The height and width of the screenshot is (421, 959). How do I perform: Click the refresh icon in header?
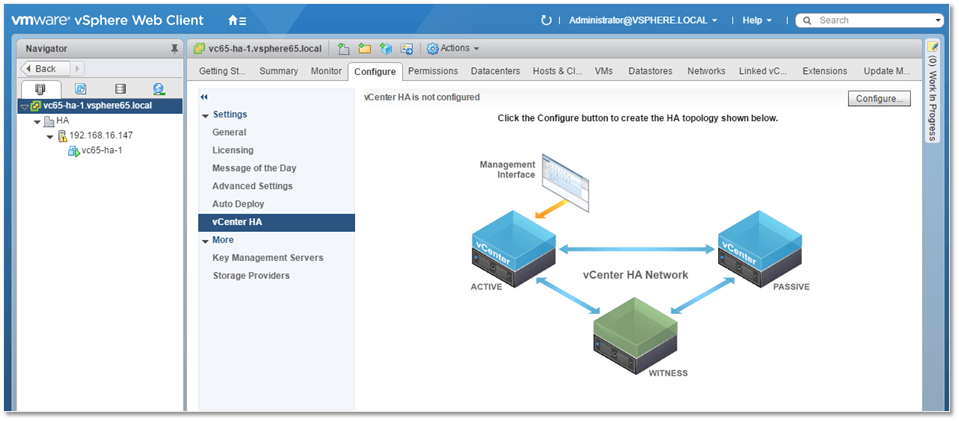click(546, 20)
